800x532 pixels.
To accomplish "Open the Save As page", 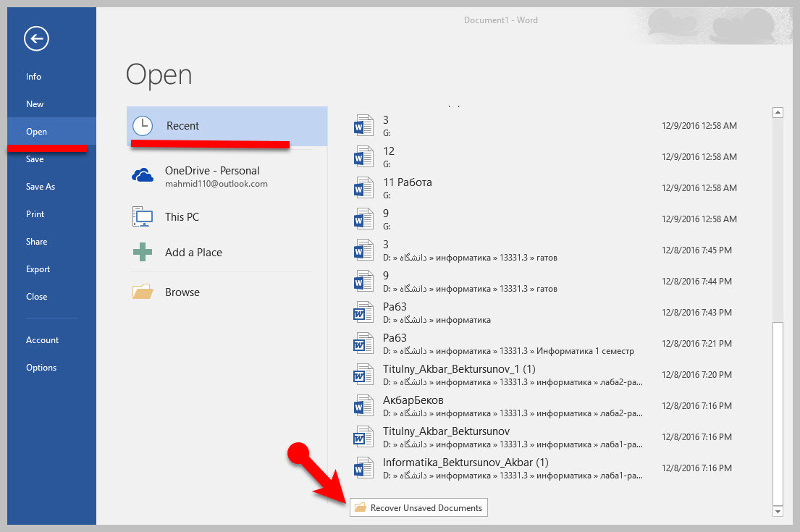I will coord(41,187).
